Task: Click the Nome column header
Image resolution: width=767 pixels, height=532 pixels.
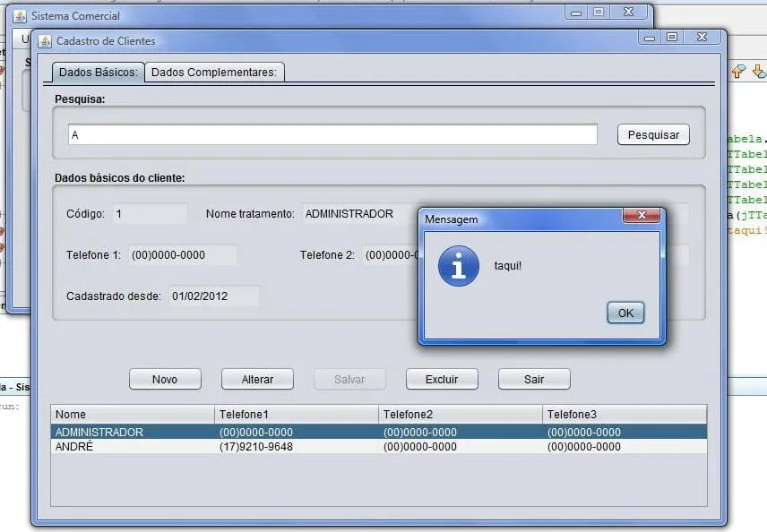Action: point(133,414)
